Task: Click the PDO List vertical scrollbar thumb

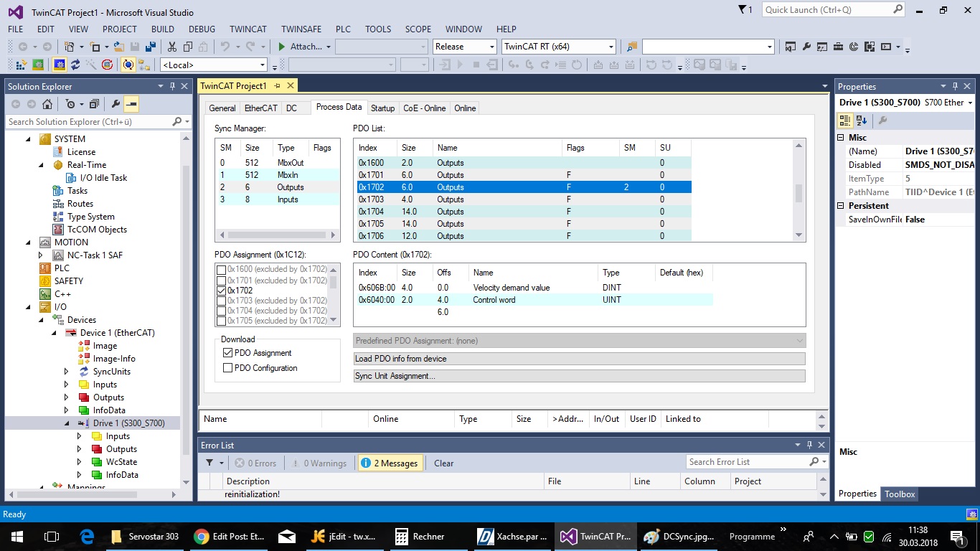Action: pos(798,194)
